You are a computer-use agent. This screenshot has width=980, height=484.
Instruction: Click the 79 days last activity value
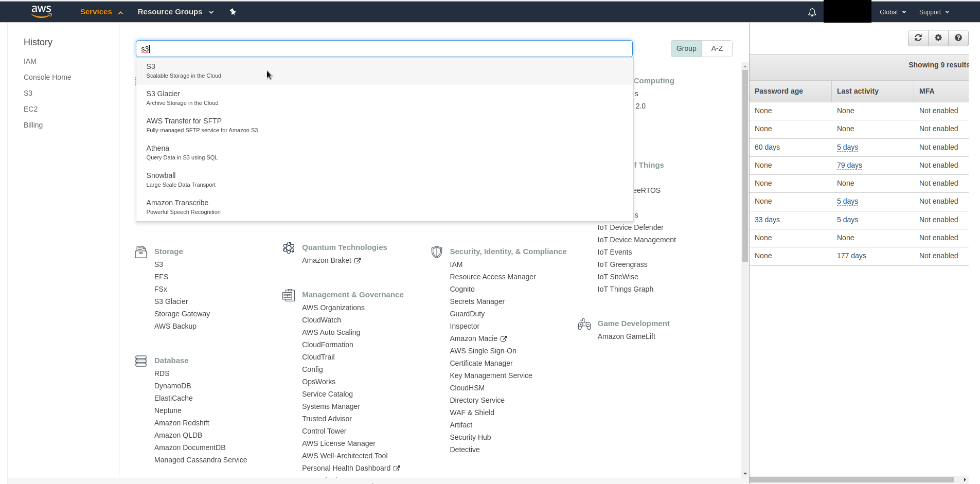[x=849, y=165]
